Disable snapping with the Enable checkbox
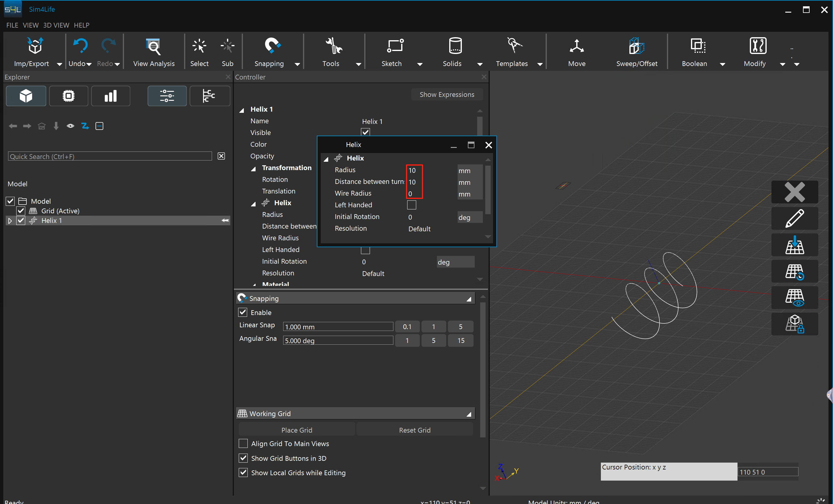This screenshot has height=504, width=833. 243,312
